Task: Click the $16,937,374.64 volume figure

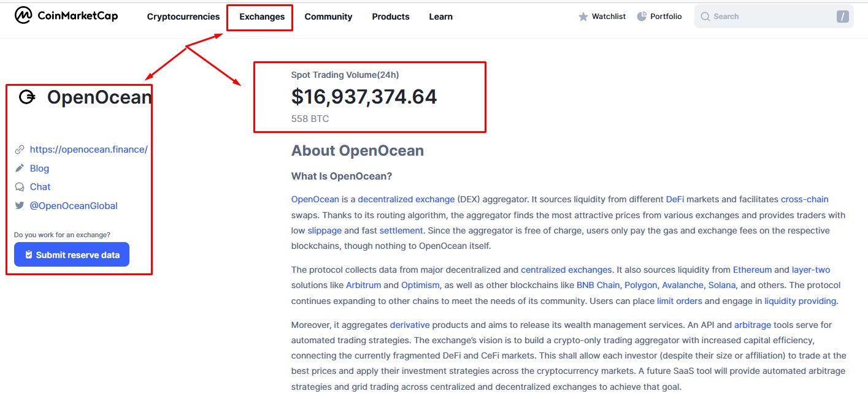Action: (364, 97)
